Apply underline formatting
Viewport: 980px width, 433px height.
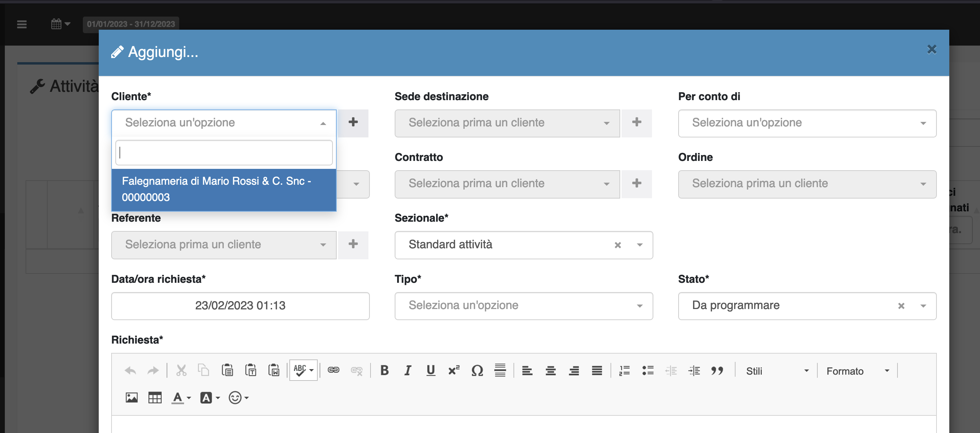[x=430, y=370]
